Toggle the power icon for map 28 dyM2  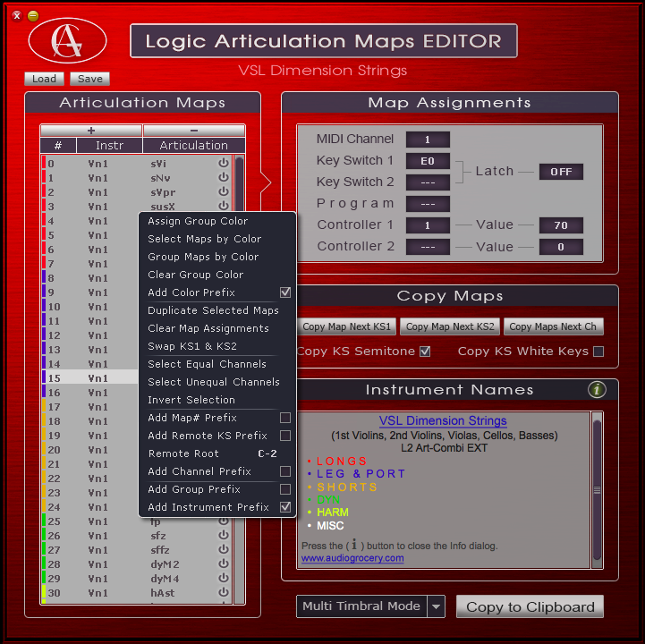pyautogui.click(x=224, y=564)
